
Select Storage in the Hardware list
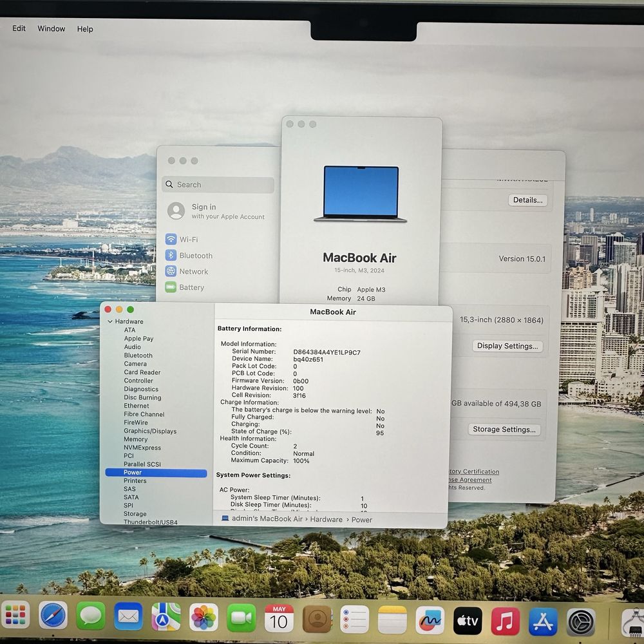[x=135, y=514]
